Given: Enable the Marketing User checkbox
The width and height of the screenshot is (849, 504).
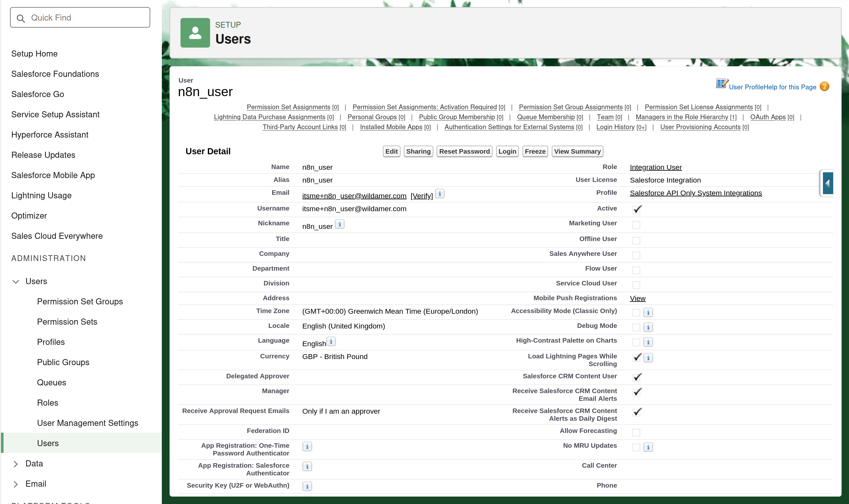Looking at the screenshot, I should click(636, 224).
